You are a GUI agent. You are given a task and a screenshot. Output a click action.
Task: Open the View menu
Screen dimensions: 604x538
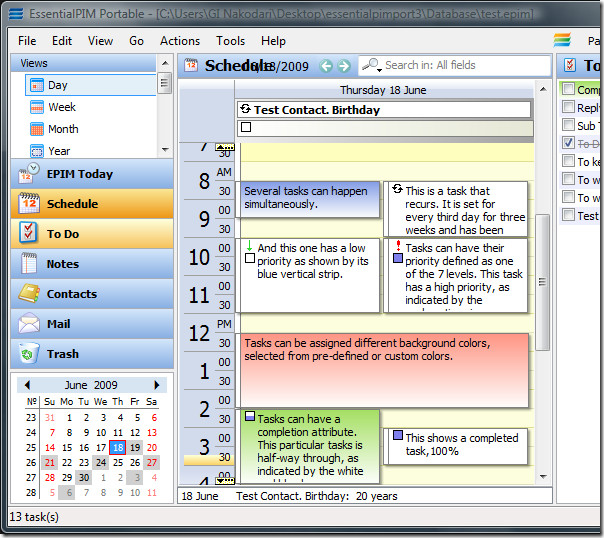tap(100, 41)
